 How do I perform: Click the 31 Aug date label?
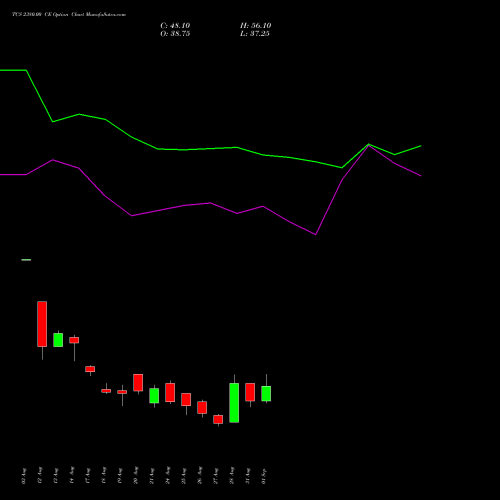(x=248, y=476)
